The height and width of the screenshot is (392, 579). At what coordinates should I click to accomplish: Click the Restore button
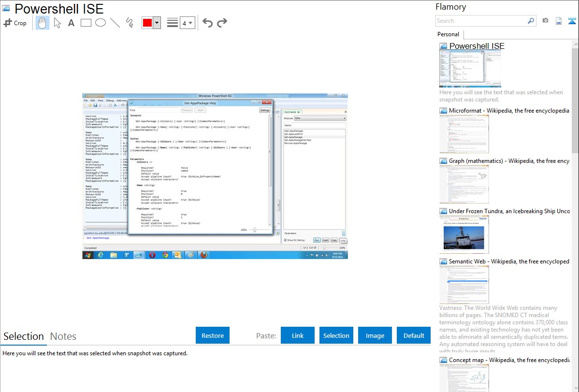point(213,335)
